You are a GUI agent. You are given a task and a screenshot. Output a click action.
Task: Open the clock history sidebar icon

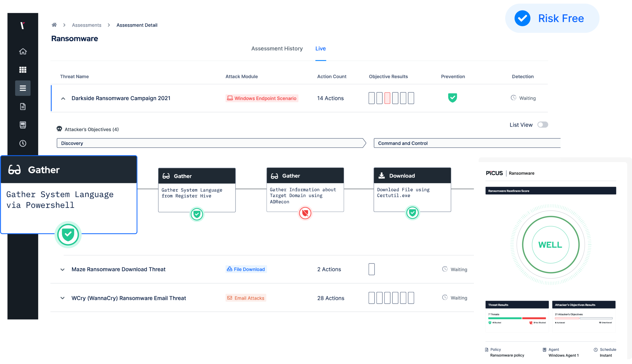23,143
